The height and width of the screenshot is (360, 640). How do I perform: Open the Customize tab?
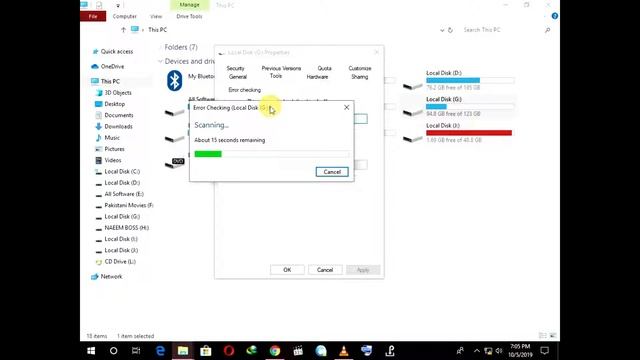(360, 68)
